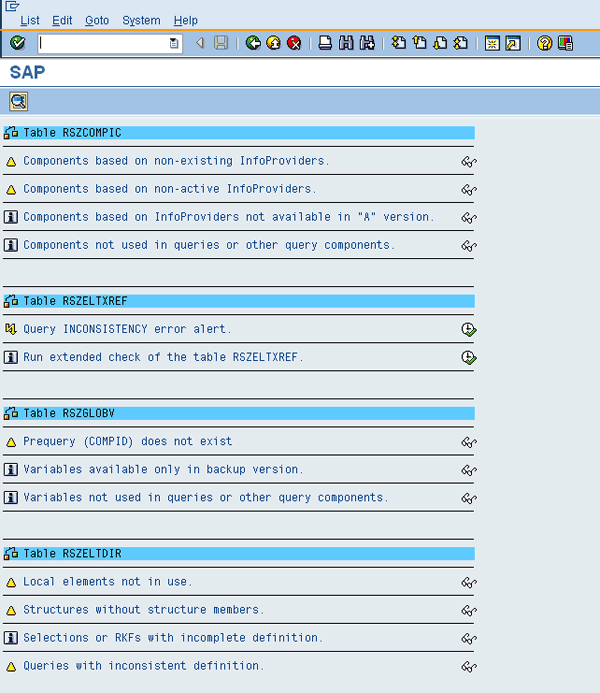This screenshot has width=600, height=693.
Task: Click the Generate Shortcut icon
Action: coord(513,43)
